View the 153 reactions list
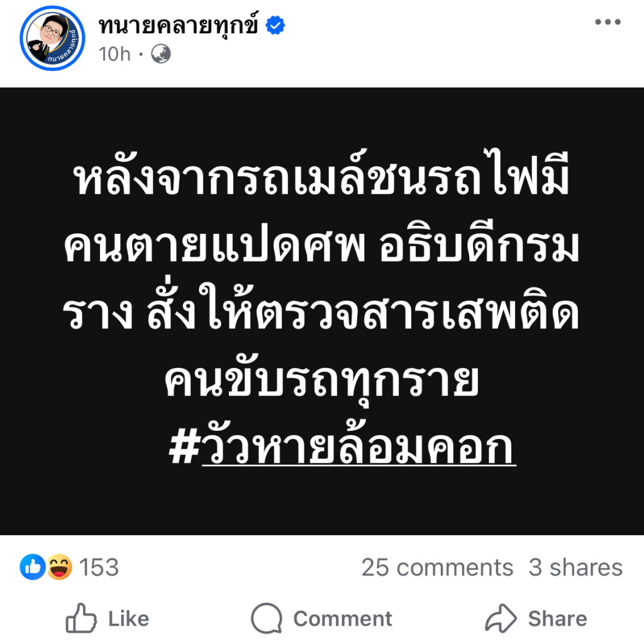The height and width of the screenshot is (644, 644). 99,568
